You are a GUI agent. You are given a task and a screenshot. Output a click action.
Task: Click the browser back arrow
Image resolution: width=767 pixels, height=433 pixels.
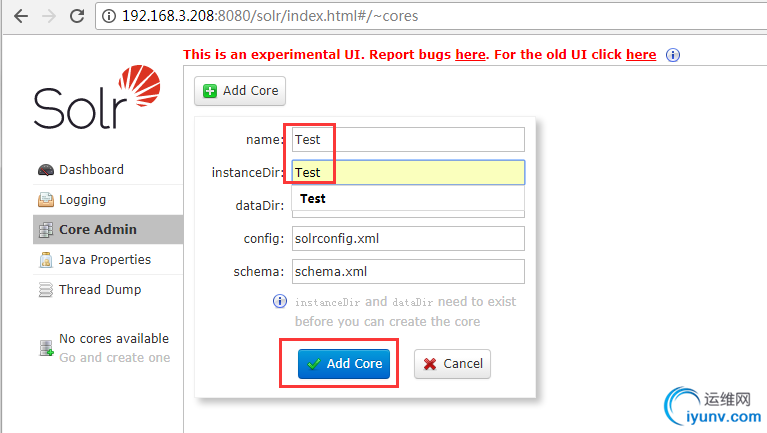pos(21,16)
